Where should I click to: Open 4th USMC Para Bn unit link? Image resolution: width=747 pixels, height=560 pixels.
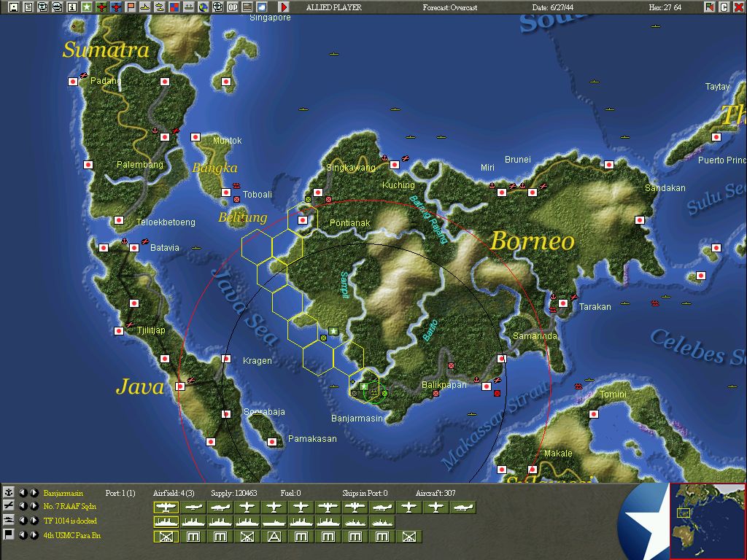click(x=72, y=535)
